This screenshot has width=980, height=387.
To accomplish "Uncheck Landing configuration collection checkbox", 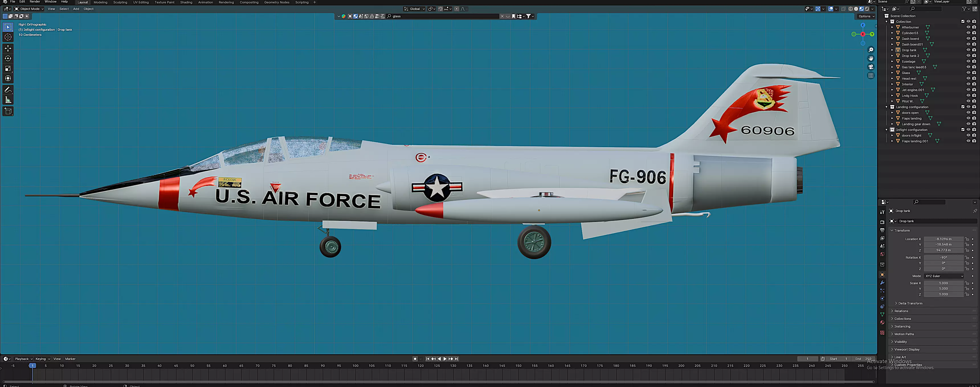I will (963, 107).
